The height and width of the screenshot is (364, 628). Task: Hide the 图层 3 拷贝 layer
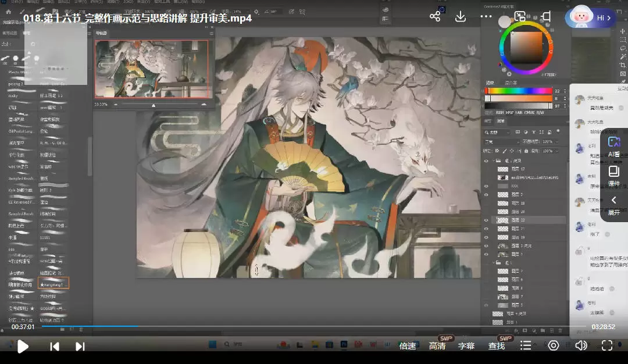[x=486, y=246]
